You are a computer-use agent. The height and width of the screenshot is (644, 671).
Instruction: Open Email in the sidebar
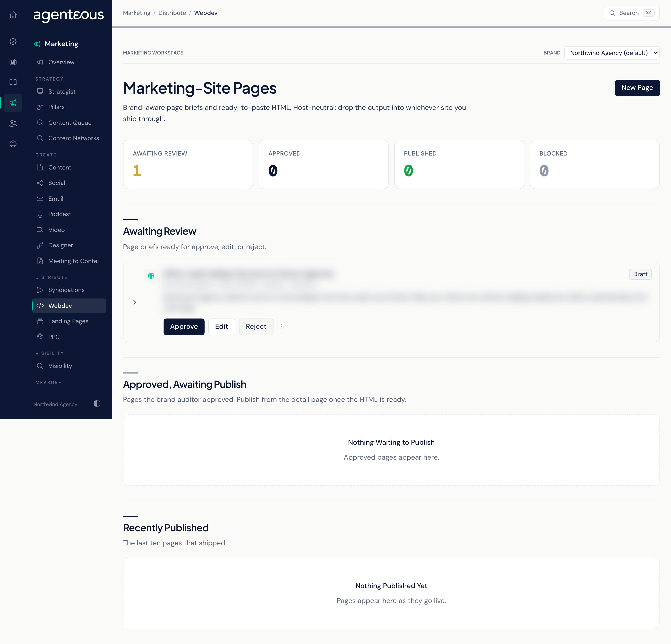(x=69, y=198)
